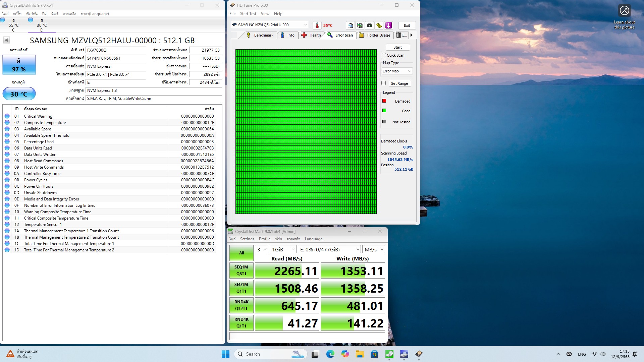Copy text to clipboard in HD Tune toolbar
This screenshot has height=362, width=644.
tap(350, 25)
